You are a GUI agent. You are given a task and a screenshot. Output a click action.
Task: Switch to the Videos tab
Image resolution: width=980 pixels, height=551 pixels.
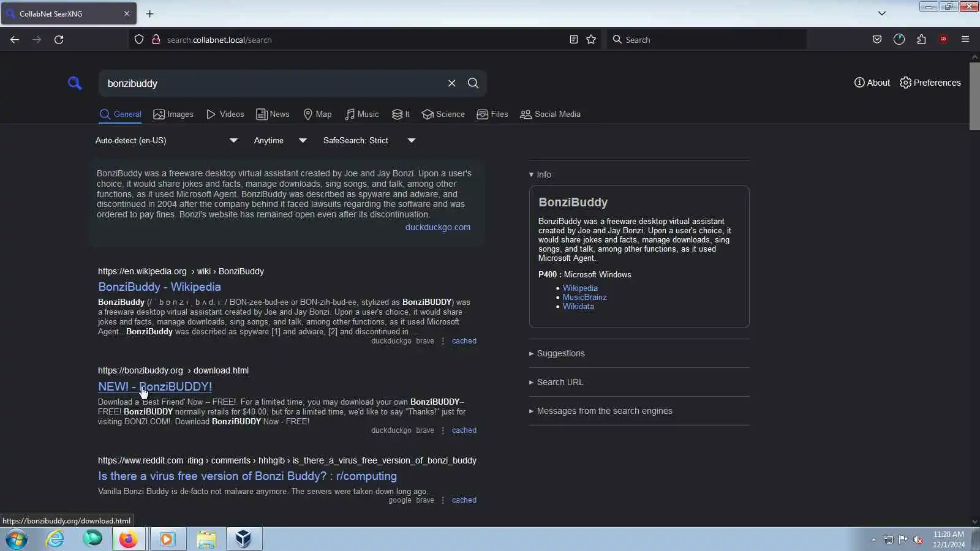pos(225,114)
